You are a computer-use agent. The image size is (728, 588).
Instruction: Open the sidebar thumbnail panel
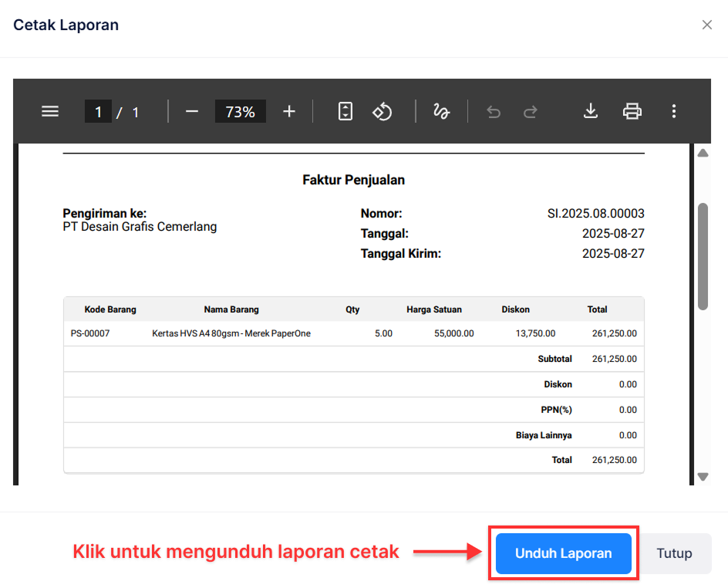click(x=49, y=111)
